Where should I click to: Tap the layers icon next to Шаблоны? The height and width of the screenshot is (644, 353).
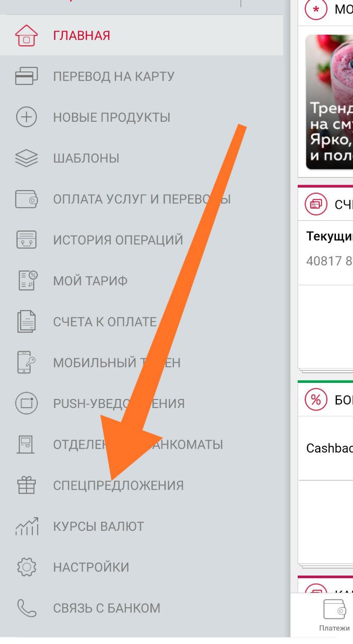(x=27, y=158)
